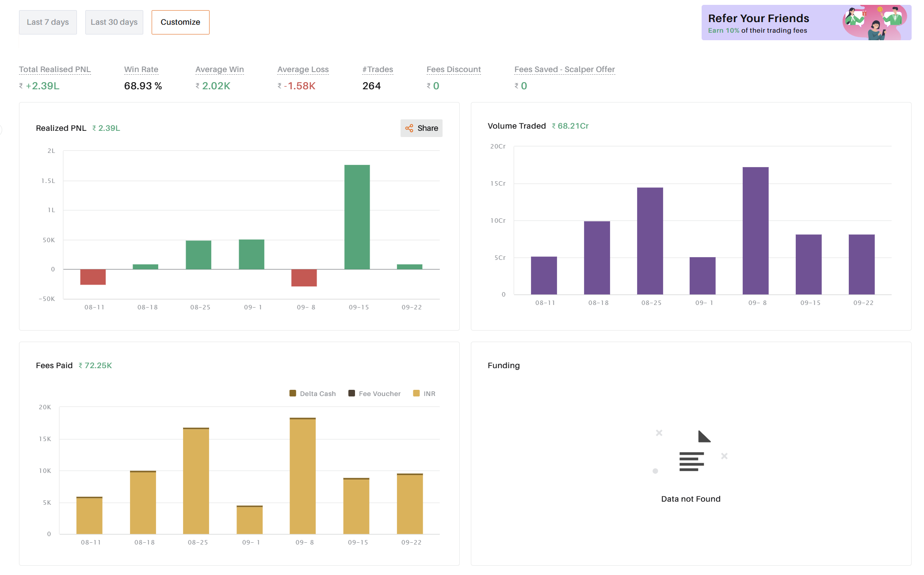Click the Average Win label
Viewport: 924px width, 575px height.
220,69
